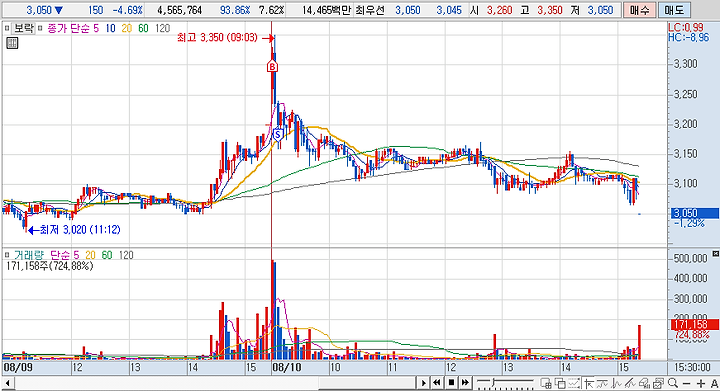Image resolution: width=720 pixels, height=391 pixels.
Task: Click the magnifier zoom icon
Action: pos(673,383)
